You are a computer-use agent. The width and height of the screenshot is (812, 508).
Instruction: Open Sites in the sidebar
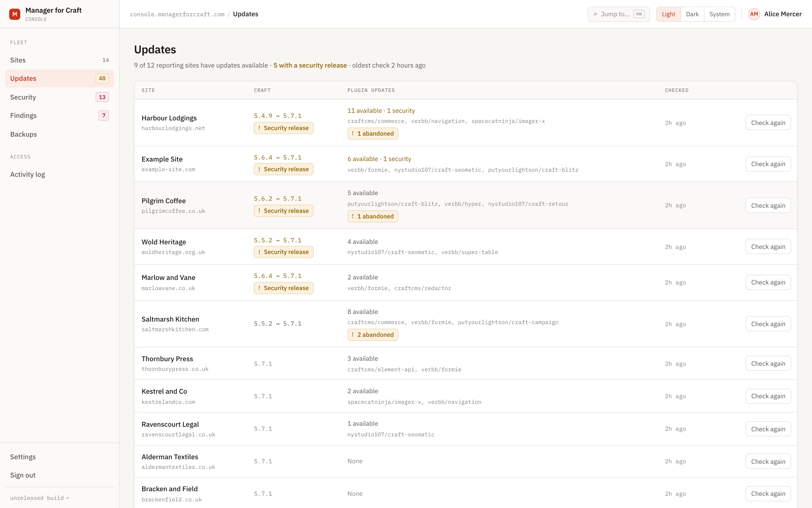click(59, 60)
